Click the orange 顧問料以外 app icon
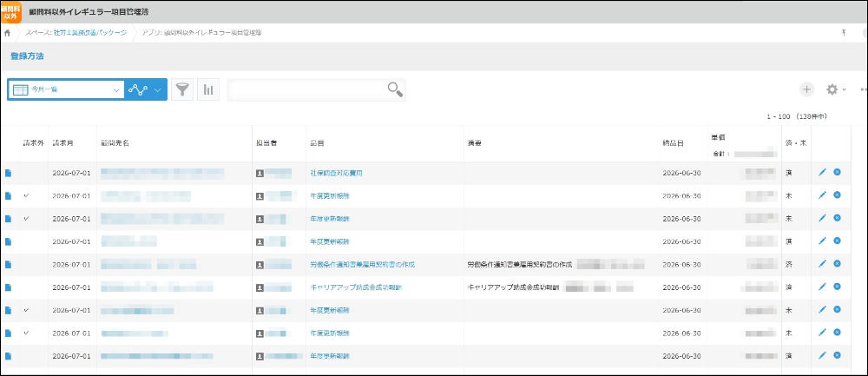Screen dimensions: 868x376 point(11,11)
